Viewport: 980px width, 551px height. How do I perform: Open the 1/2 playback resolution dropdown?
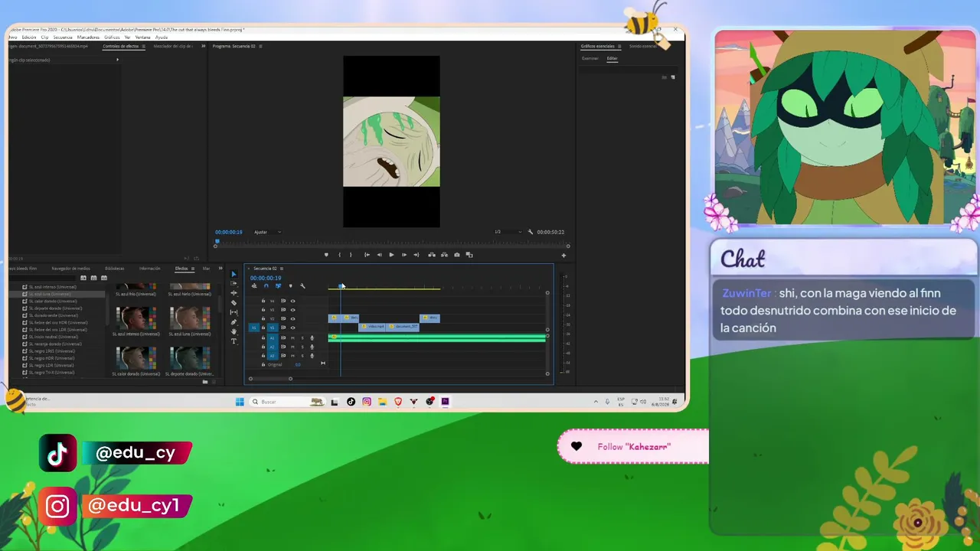click(508, 232)
